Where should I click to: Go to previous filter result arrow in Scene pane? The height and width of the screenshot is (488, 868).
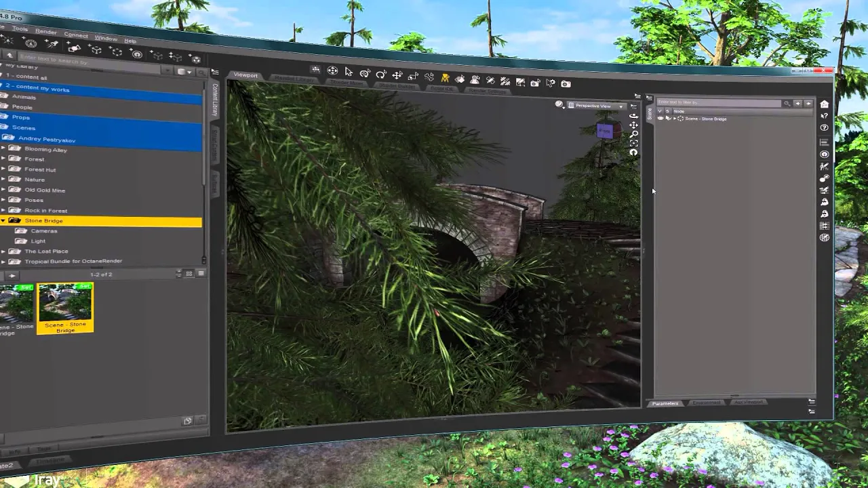point(797,104)
